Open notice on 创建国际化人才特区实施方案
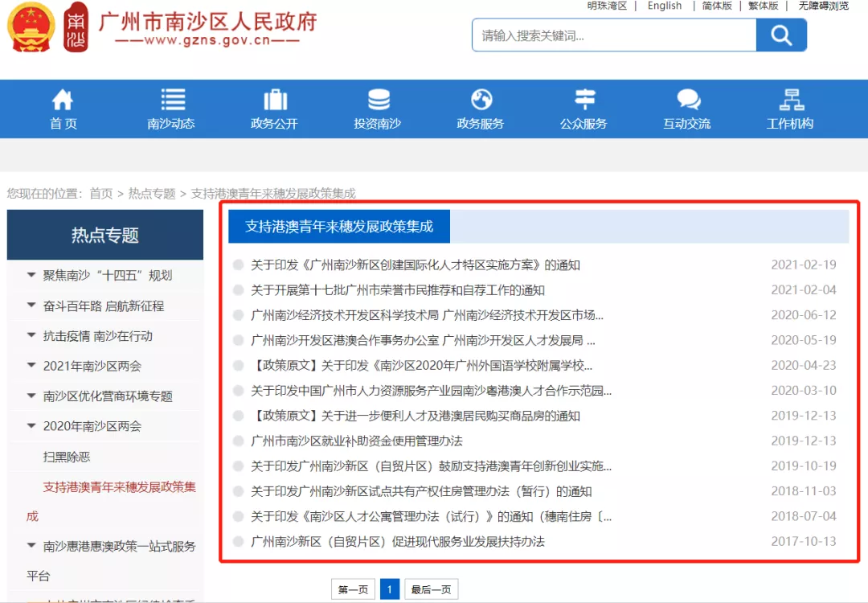This screenshot has width=868, height=603. click(x=416, y=265)
